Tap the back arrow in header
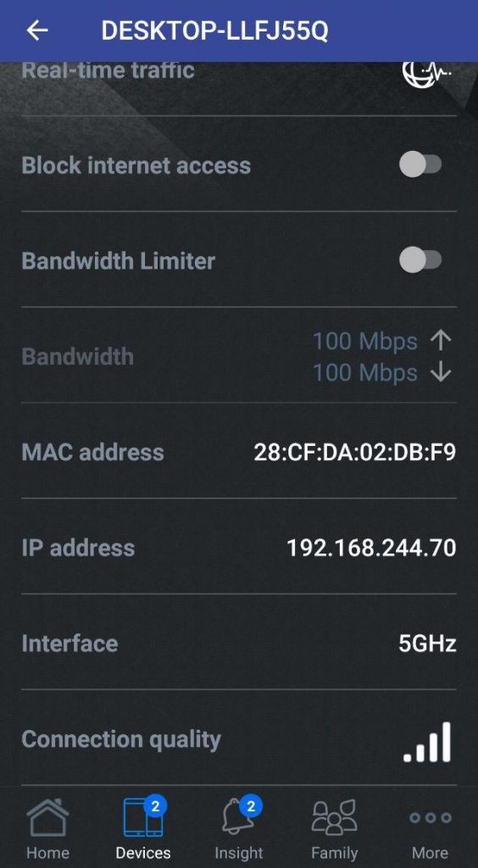Image resolution: width=478 pixels, height=868 pixels. click(37, 31)
